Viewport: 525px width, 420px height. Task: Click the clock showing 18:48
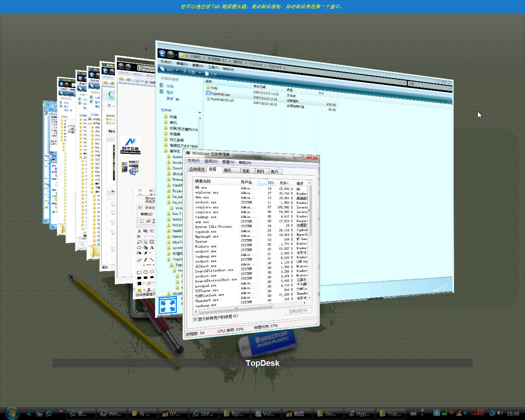tap(513, 413)
